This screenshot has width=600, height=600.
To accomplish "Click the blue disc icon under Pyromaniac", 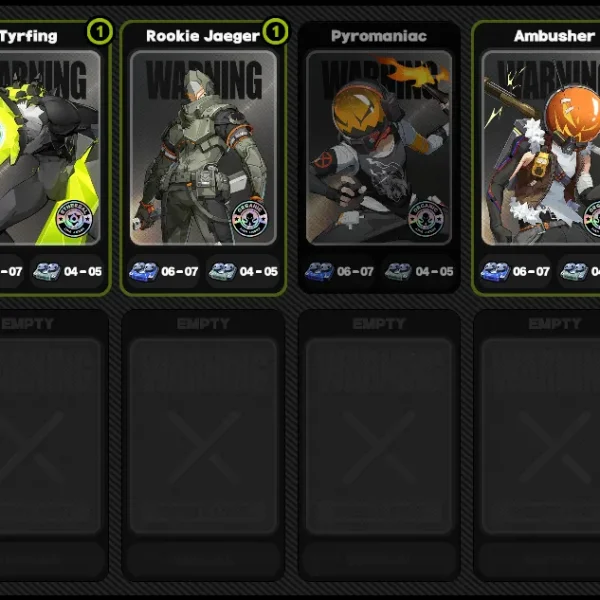I will (320, 272).
